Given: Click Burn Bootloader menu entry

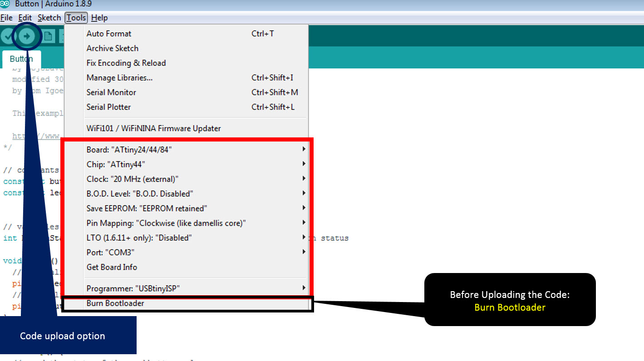Looking at the screenshot, I should click(186, 303).
